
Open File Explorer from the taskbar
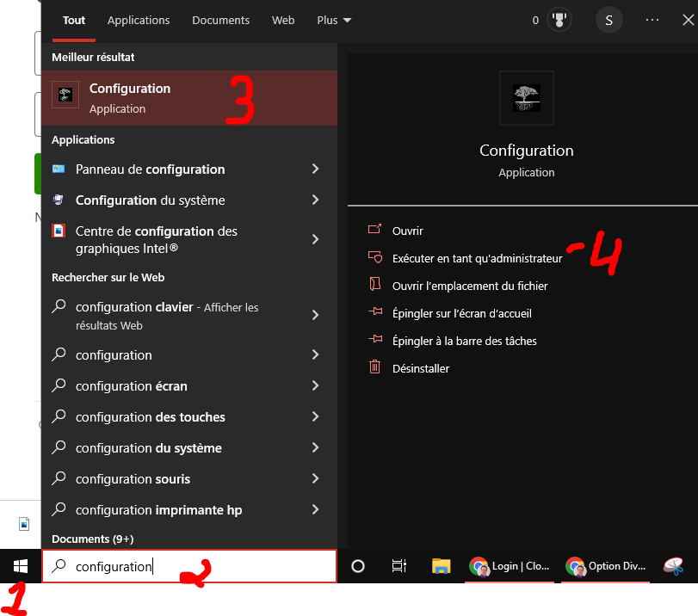coord(442,566)
